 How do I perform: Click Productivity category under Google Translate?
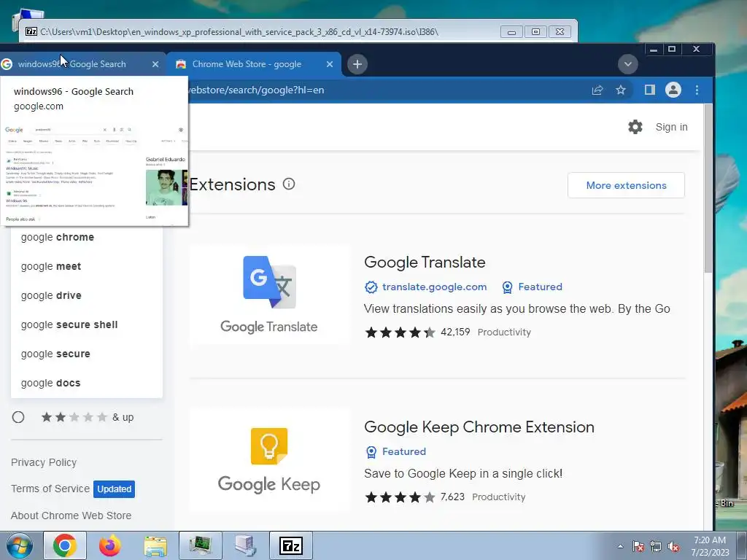pos(504,332)
